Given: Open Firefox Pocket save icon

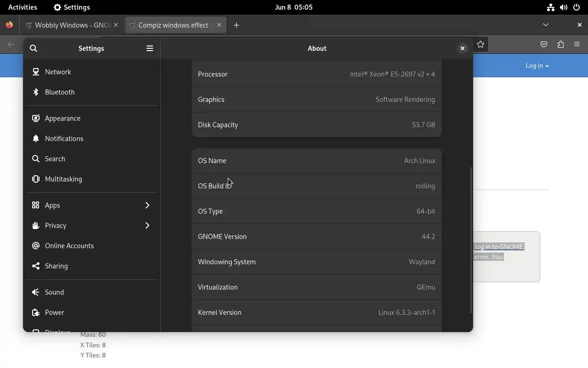Looking at the screenshot, I should pos(544,45).
